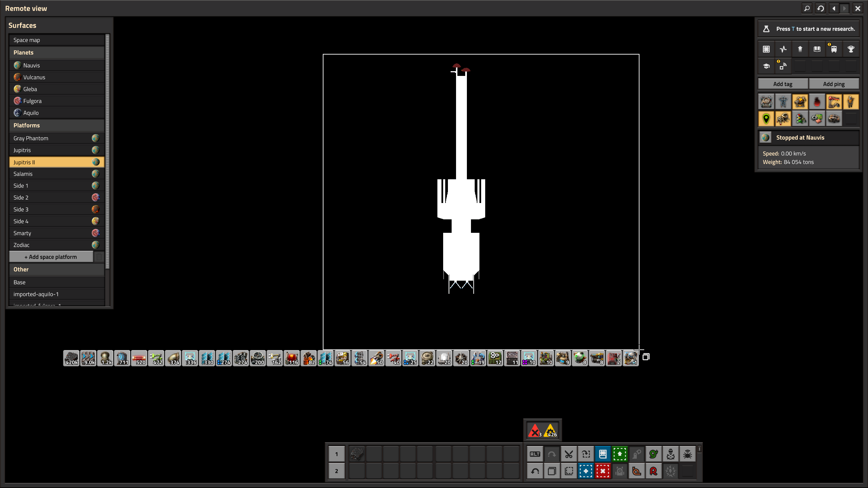Viewport: 868px width, 488px height.
Task: Click the research prompt bar
Action: pyautogui.click(x=809, y=29)
